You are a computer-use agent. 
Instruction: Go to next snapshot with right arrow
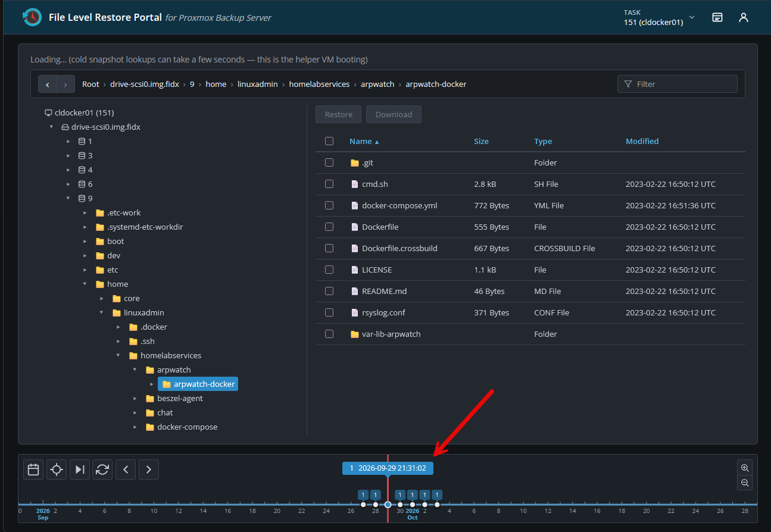[149, 470]
